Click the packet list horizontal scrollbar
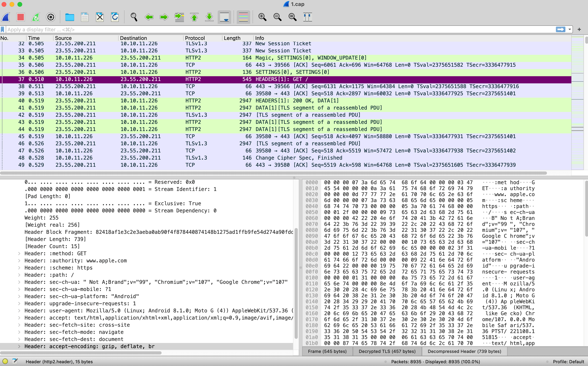 273,173
